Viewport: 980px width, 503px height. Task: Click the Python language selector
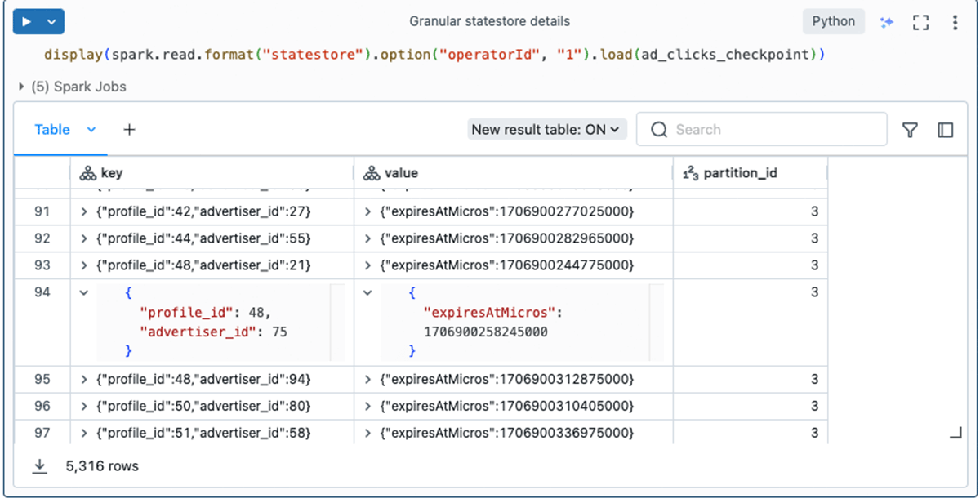click(x=833, y=22)
